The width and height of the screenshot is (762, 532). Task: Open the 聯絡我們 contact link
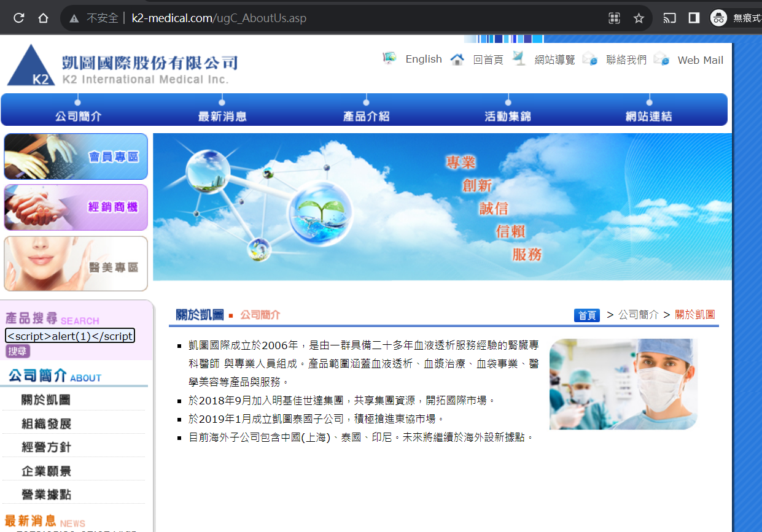coord(626,60)
